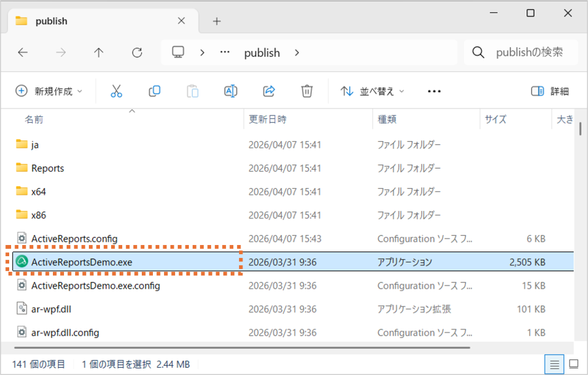The width and height of the screenshot is (588, 375).
Task: Open the 並べ替え sort dropdown
Action: pyautogui.click(x=372, y=91)
